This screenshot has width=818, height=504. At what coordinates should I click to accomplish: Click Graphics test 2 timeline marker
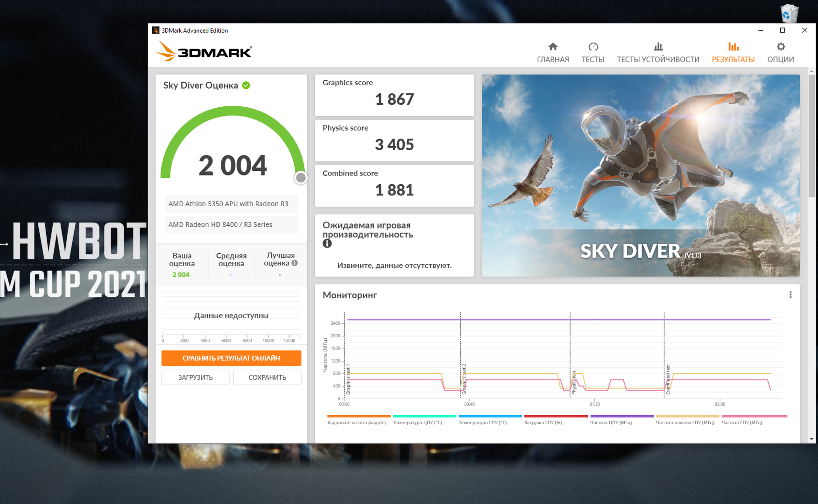click(464, 379)
